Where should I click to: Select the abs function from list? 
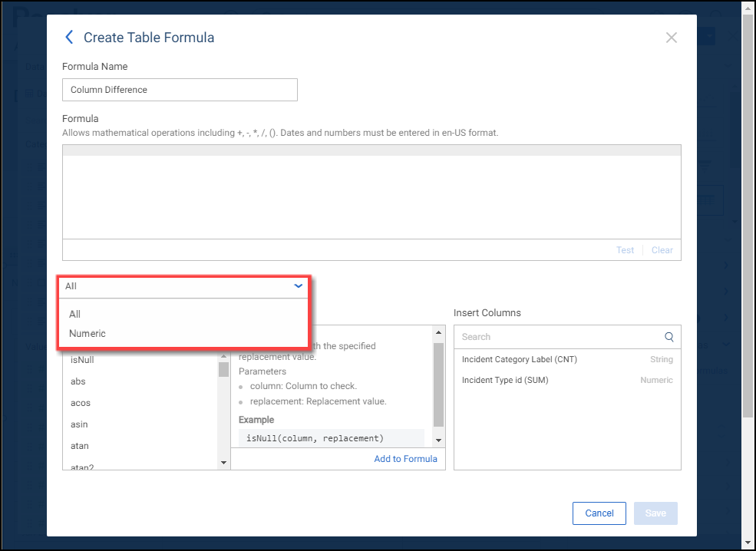point(78,381)
